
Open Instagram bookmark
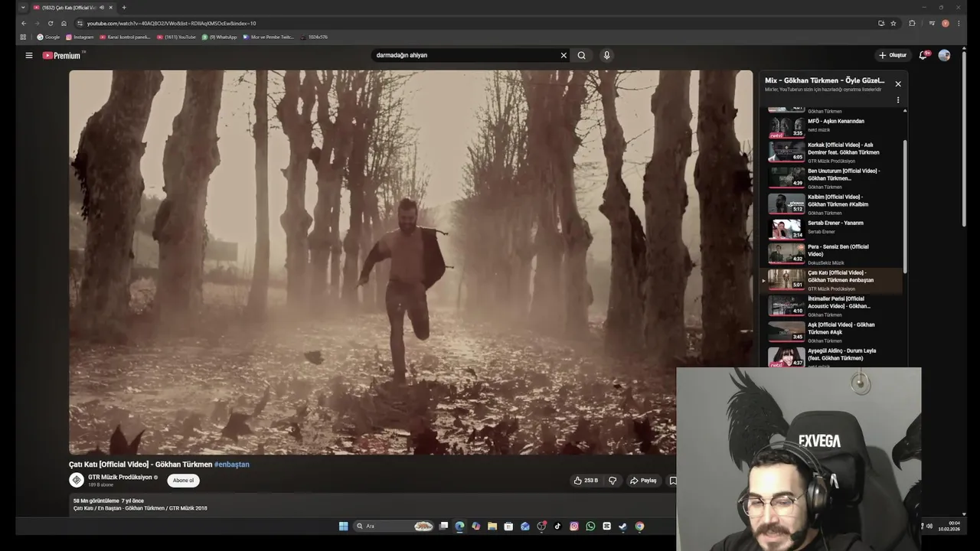click(x=80, y=37)
